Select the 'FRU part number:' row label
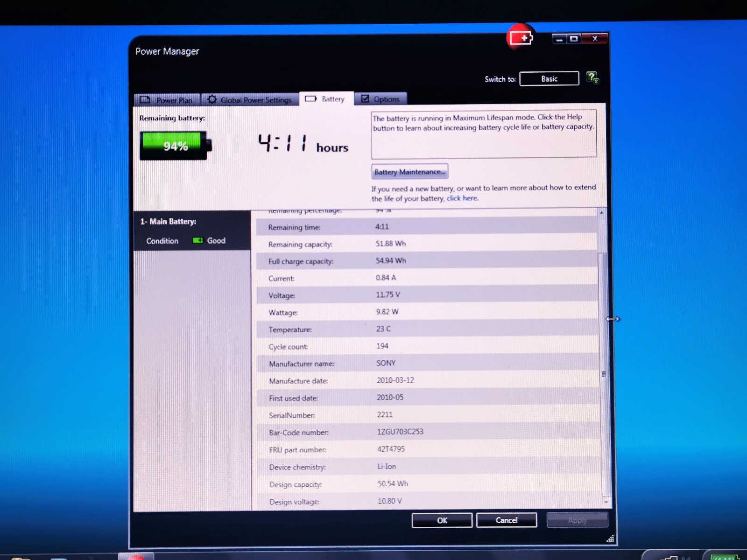 (x=297, y=450)
